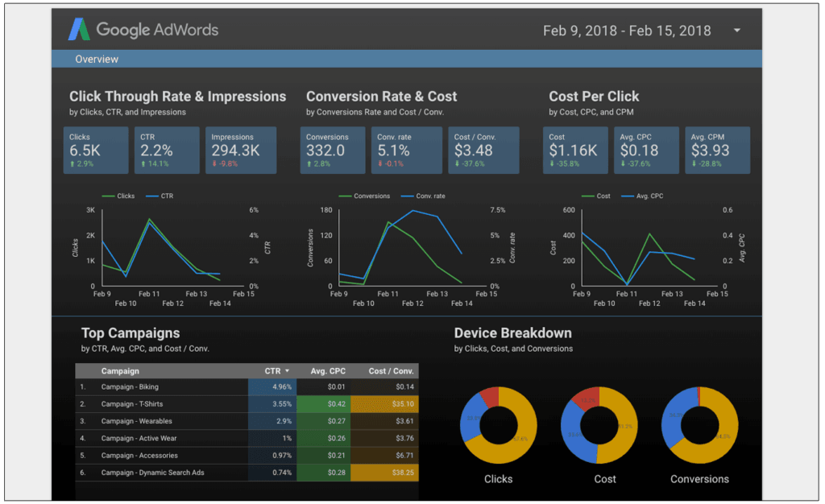Click the Campaign - T-Shirts row name
Image resolution: width=825 pixels, height=504 pixels.
pyautogui.click(x=132, y=404)
